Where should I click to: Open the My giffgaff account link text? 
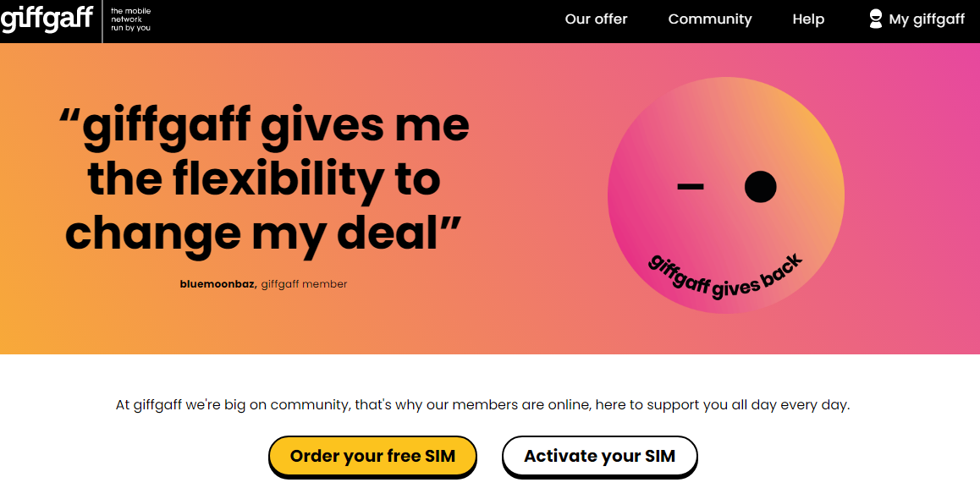pos(927,19)
